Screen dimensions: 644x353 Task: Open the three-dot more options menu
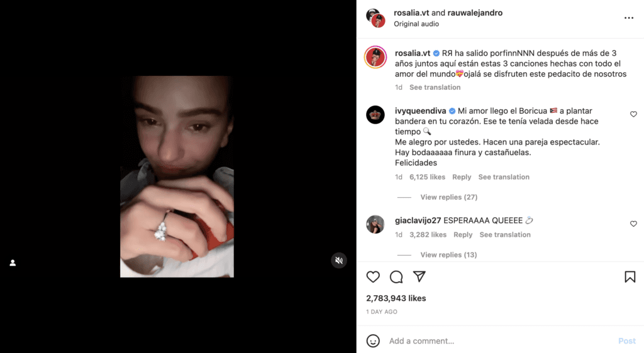click(629, 18)
